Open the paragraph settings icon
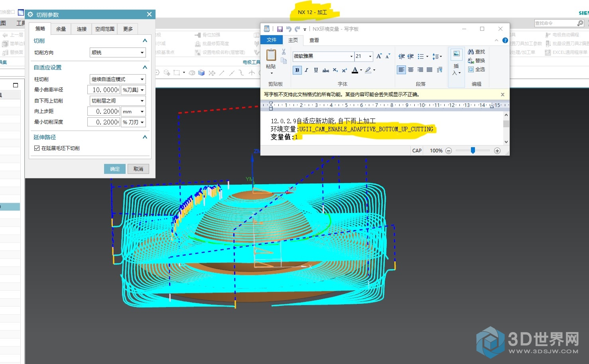The width and height of the screenshot is (589, 364). coord(439,70)
